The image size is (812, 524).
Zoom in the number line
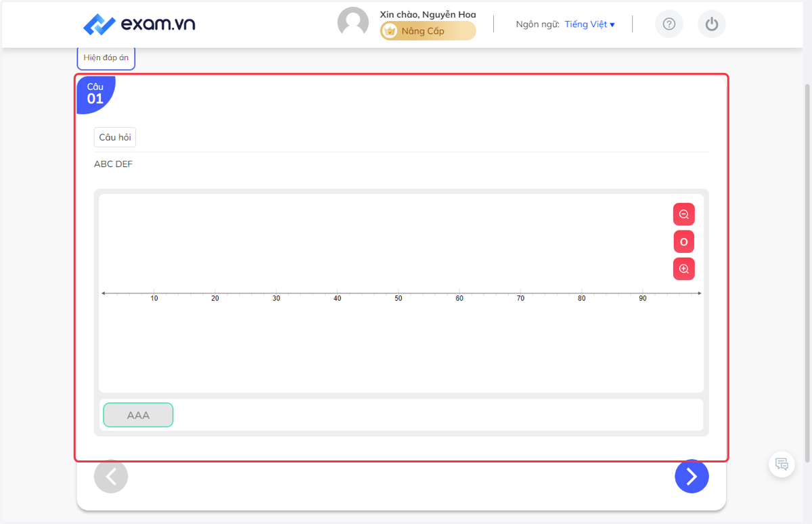coord(683,269)
